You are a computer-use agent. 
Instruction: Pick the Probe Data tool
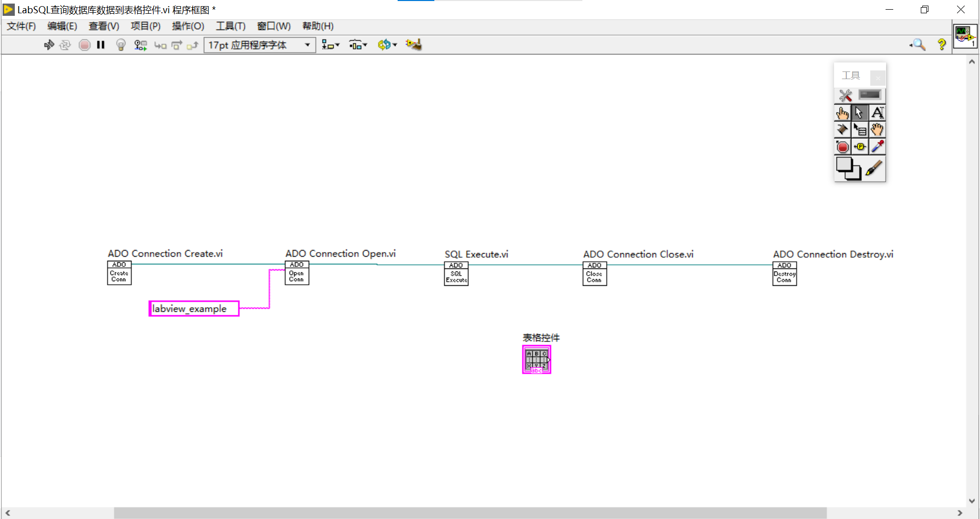click(x=860, y=146)
